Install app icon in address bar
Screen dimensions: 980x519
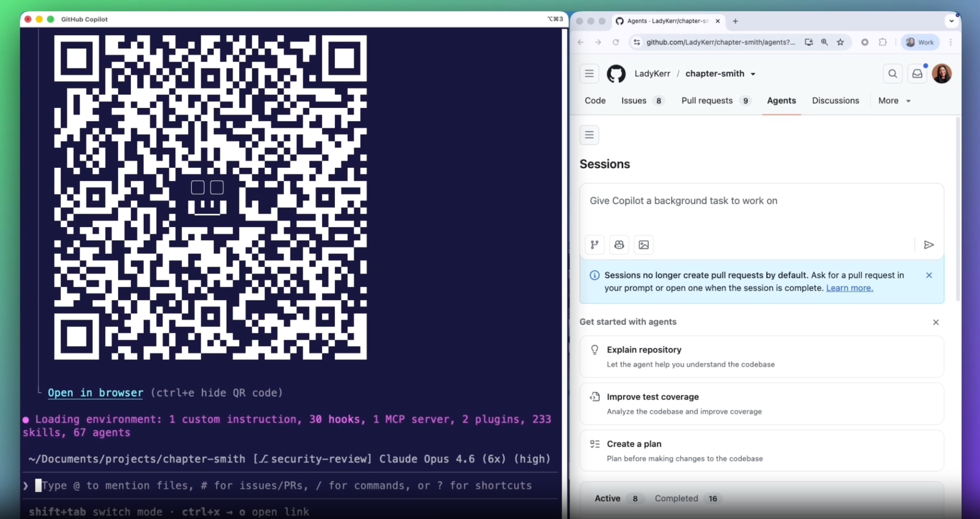pyautogui.click(x=809, y=42)
